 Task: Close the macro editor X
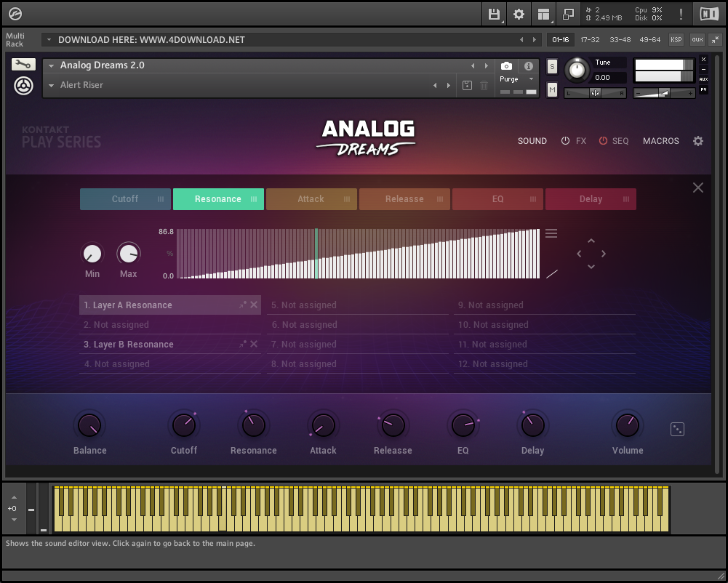pyautogui.click(x=698, y=188)
